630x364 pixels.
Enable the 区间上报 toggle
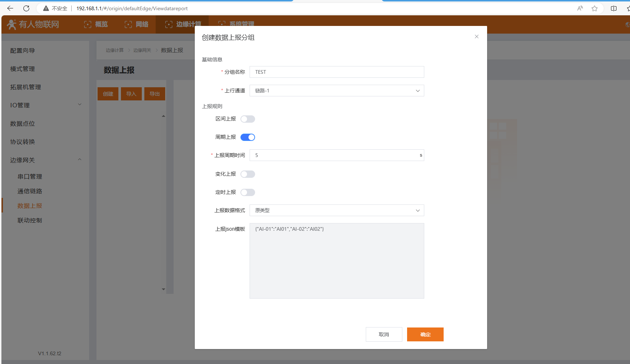tap(248, 119)
